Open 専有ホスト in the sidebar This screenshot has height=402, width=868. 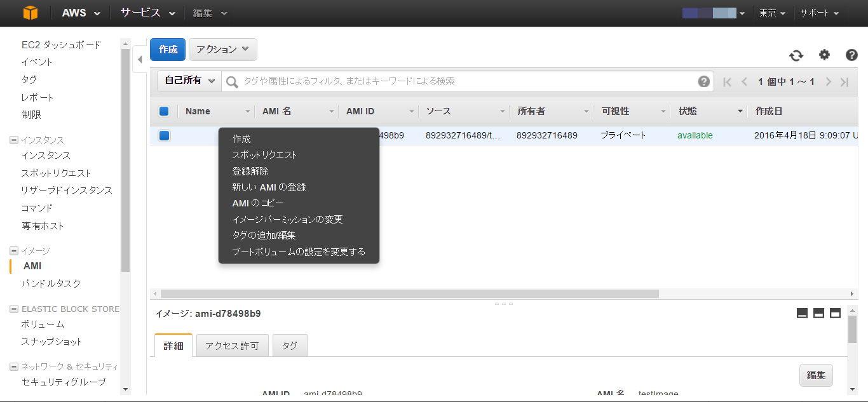pyautogui.click(x=43, y=226)
